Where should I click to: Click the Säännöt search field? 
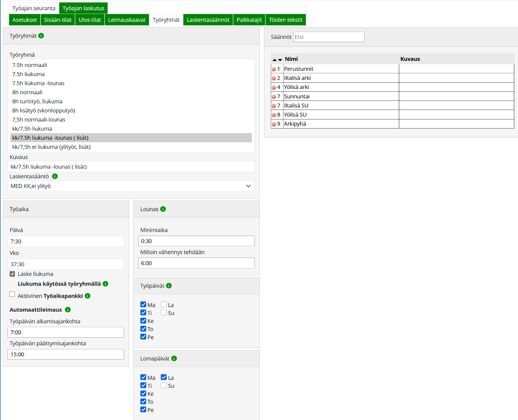[329, 37]
